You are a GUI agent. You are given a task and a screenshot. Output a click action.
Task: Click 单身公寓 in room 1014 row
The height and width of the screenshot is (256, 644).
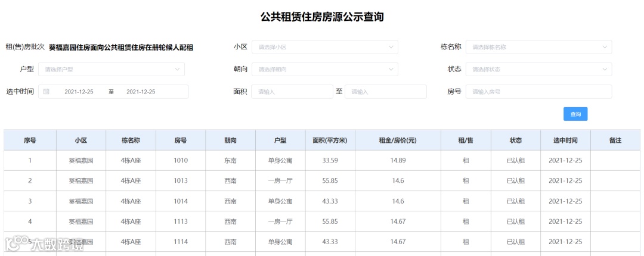(x=280, y=201)
